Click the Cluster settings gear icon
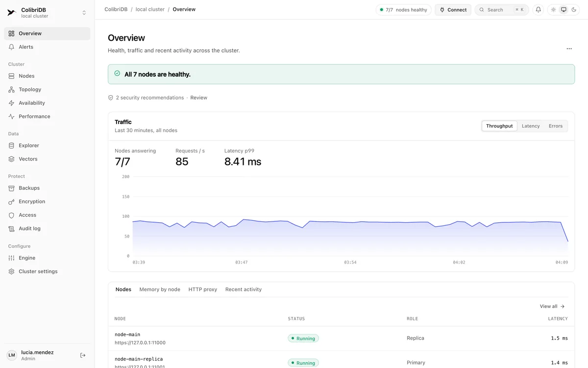Viewport: 588px width, 368px height. (12, 271)
